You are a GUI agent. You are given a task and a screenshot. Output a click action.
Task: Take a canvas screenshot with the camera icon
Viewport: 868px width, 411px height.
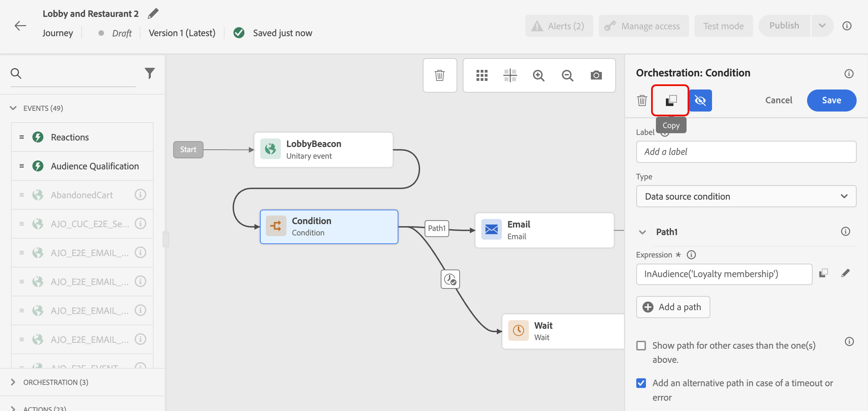pyautogui.click(x=596, y=75)
